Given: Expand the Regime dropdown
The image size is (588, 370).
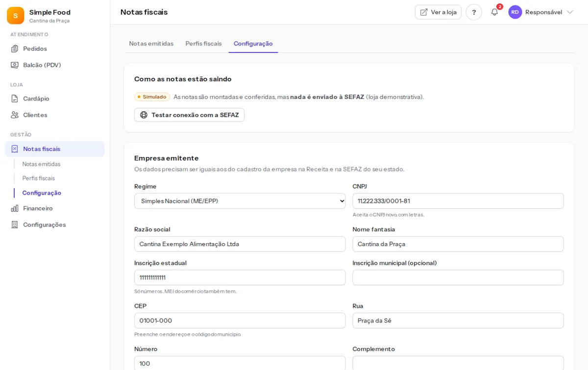Looking at the screenshot, I should point(240,201).
